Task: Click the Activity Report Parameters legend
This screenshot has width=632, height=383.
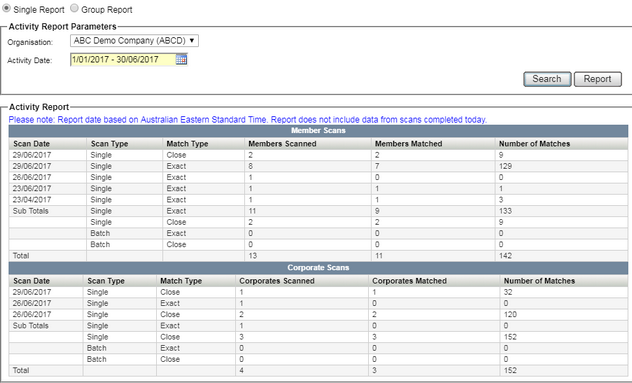Action: click(62, 27)
